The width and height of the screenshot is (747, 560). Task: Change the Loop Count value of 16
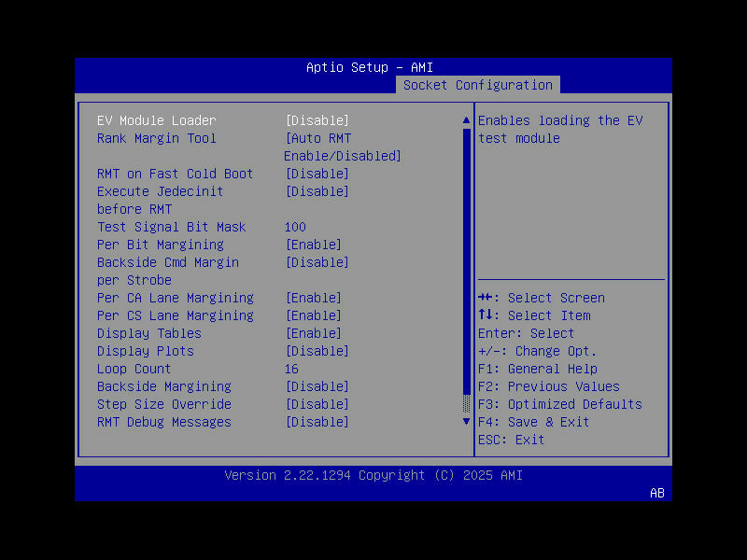pos(291,369)
